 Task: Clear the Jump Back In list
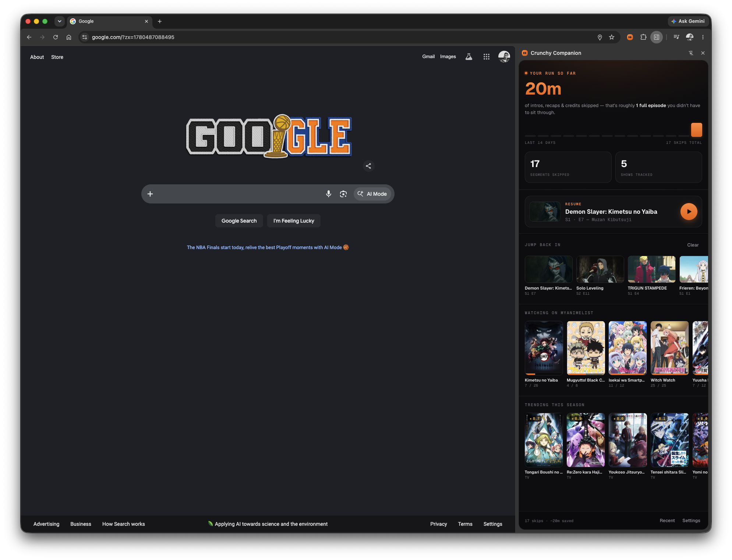pos(693,245)
